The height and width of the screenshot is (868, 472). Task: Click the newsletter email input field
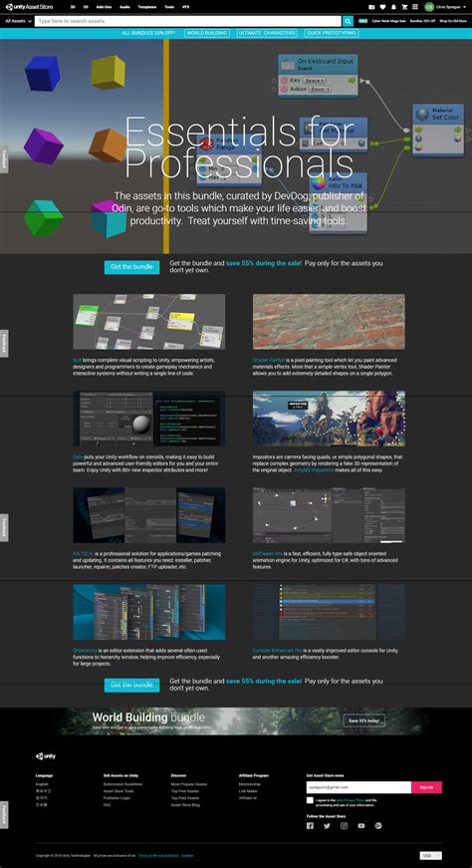358,787
